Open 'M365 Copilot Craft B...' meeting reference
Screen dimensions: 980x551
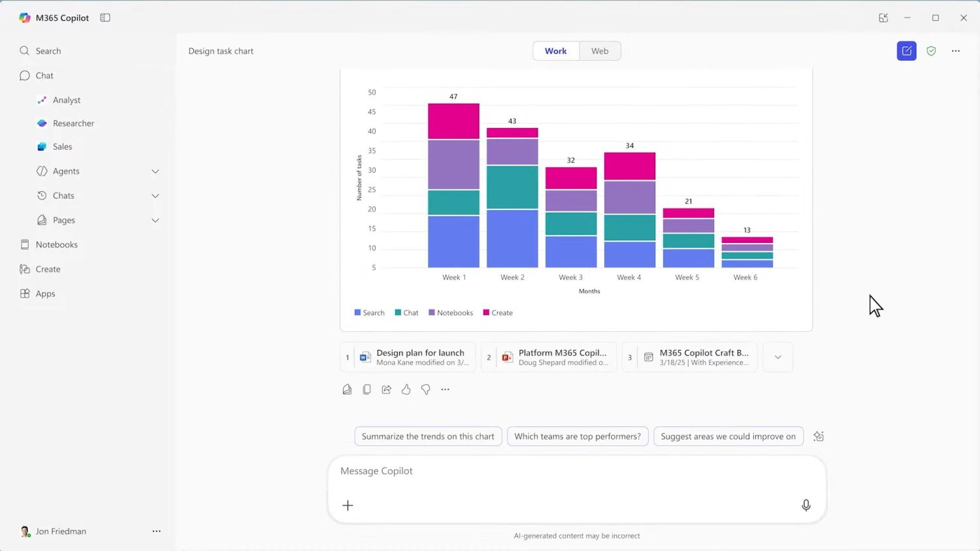[690, 357]
